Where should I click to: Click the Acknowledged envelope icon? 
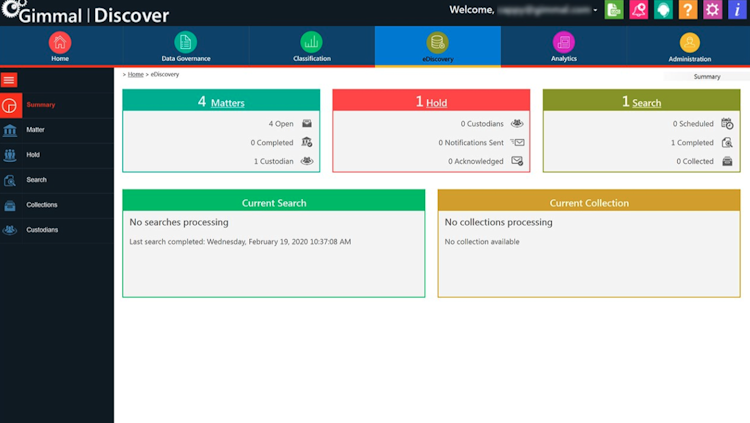[517, 161]
